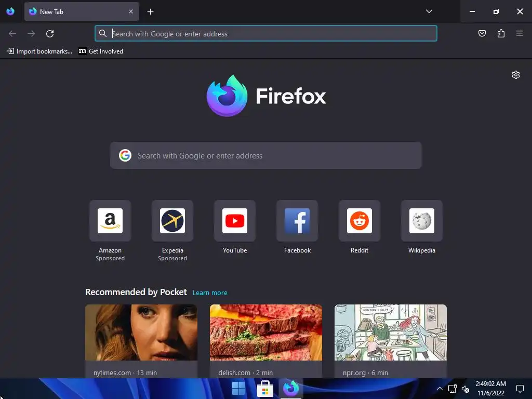
Task: Click Import bookmarks in bookmarks toolbar
Action: (x=39, y=51)
